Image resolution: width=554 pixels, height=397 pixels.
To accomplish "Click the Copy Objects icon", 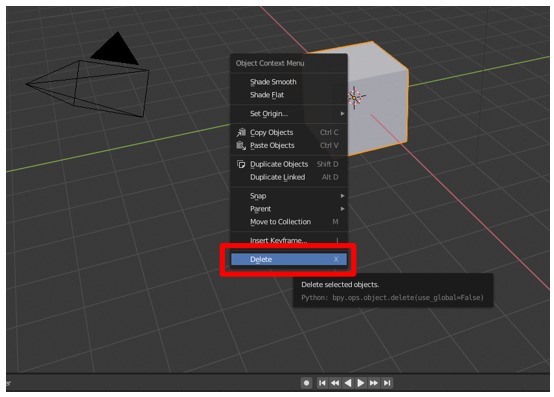I will pyautogui.click(x=241, y=132).
